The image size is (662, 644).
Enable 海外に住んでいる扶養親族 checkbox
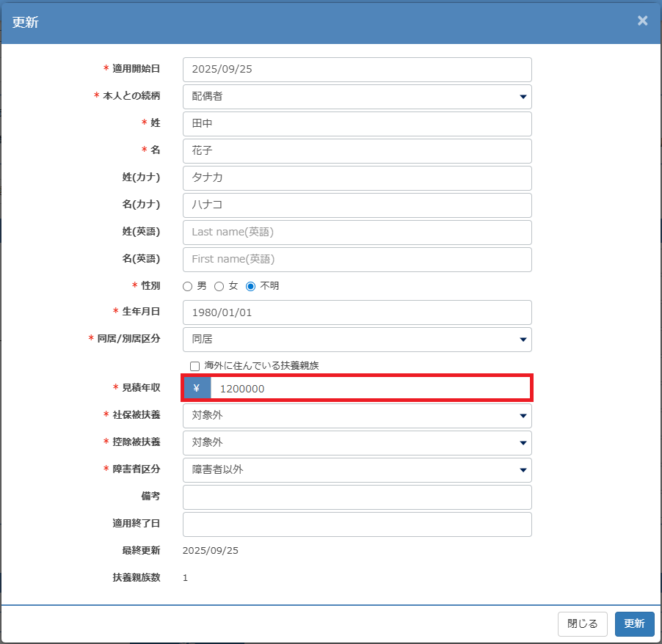pos(194,365)
